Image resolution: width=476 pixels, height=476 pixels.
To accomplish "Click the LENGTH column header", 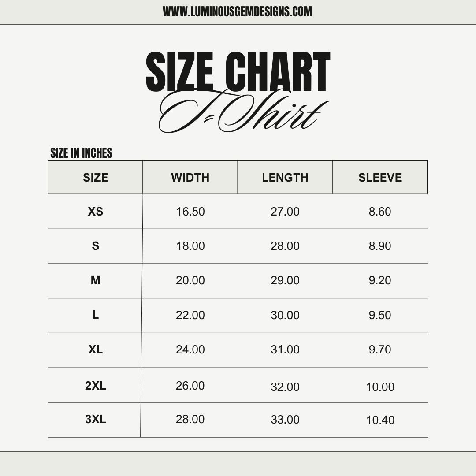I will (285, 178).
